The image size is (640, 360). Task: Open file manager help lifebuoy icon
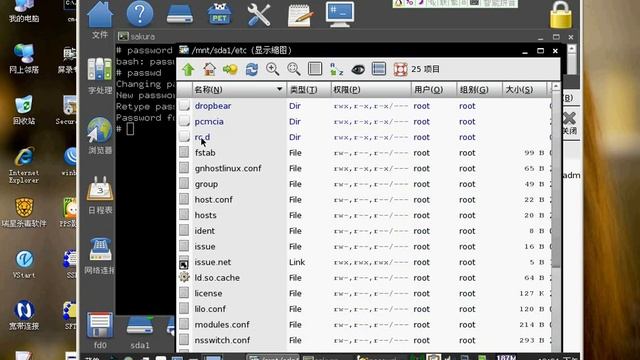click(400, 69)
